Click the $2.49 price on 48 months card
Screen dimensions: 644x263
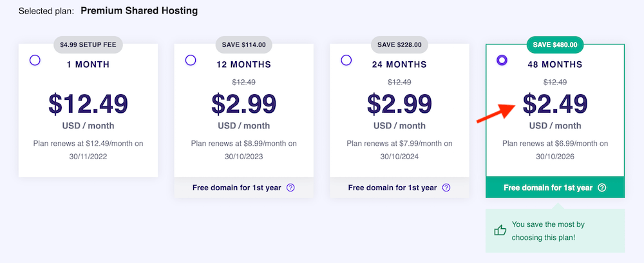point(555,104)
